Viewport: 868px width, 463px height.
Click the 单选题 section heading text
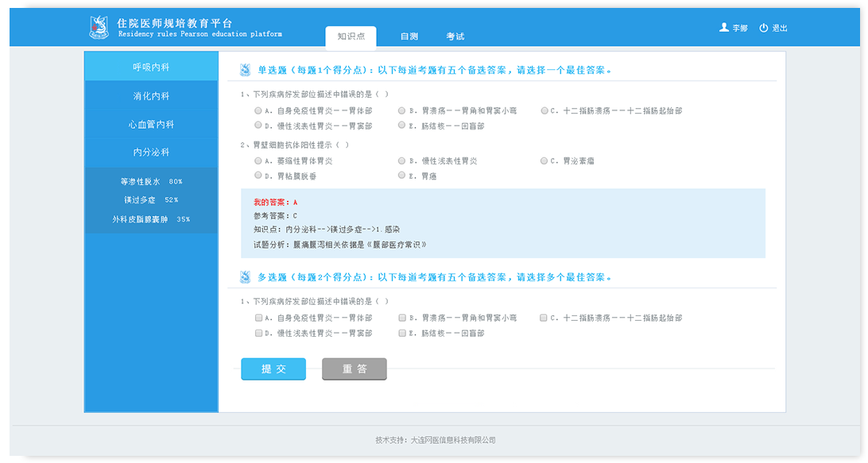point(435,70)
